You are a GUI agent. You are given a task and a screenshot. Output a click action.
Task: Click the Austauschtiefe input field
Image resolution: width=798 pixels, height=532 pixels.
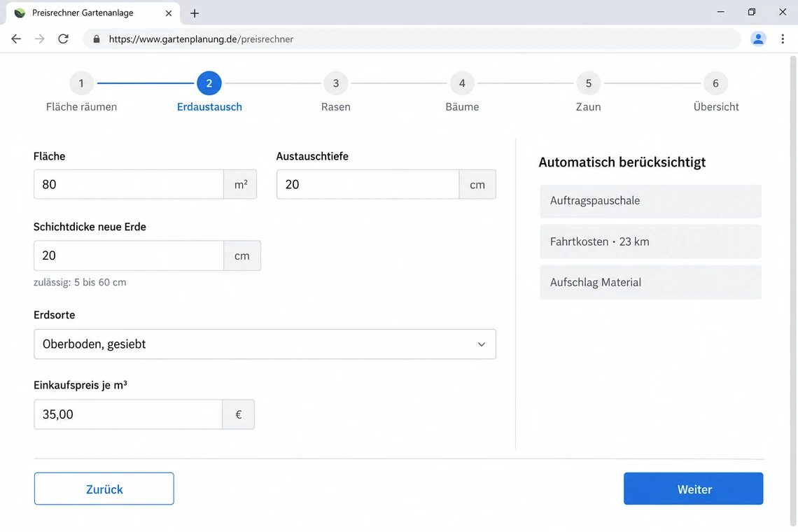tap(368, 184)
